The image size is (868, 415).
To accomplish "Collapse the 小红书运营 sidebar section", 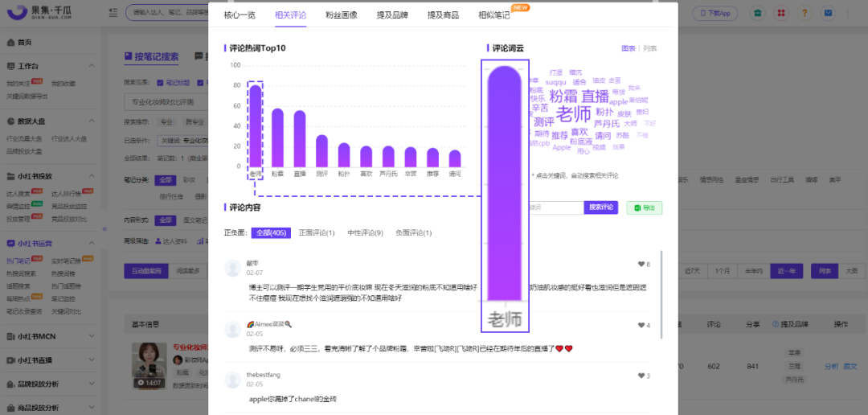I will [92, 243].
